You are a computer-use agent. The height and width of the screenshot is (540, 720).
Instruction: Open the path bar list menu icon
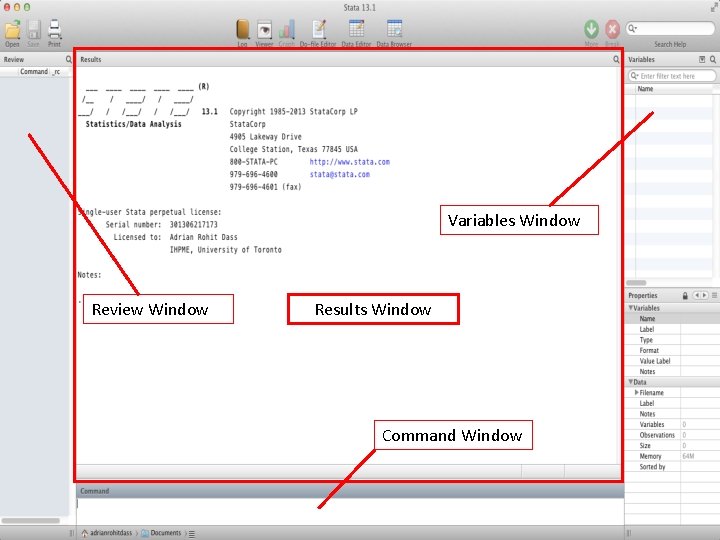[192, 534]
